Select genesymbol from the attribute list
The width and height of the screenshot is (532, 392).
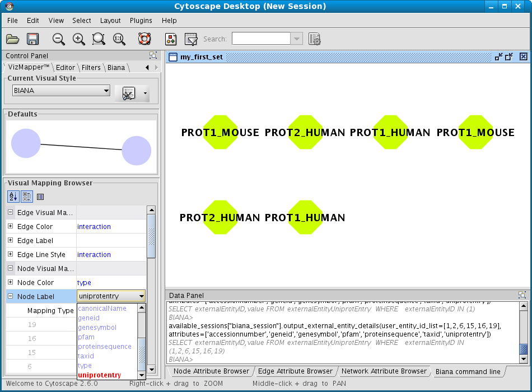coord(97,328)
